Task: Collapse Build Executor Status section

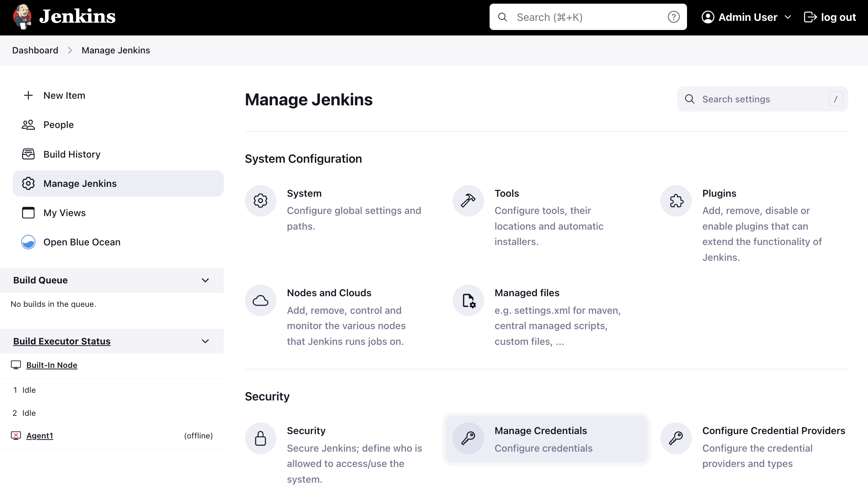Action: coord(205,341)
